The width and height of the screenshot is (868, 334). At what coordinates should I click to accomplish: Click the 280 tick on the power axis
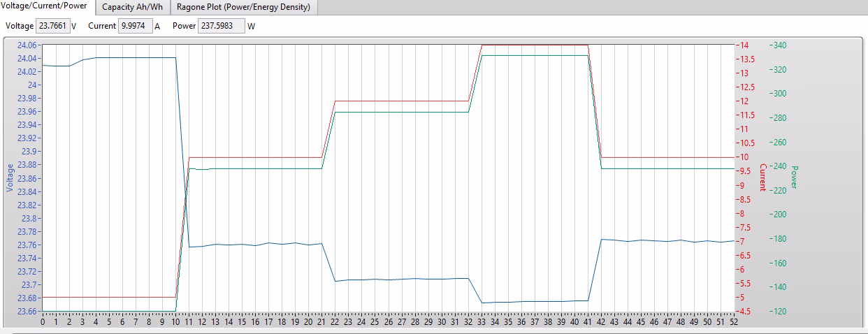coord(779,117)
